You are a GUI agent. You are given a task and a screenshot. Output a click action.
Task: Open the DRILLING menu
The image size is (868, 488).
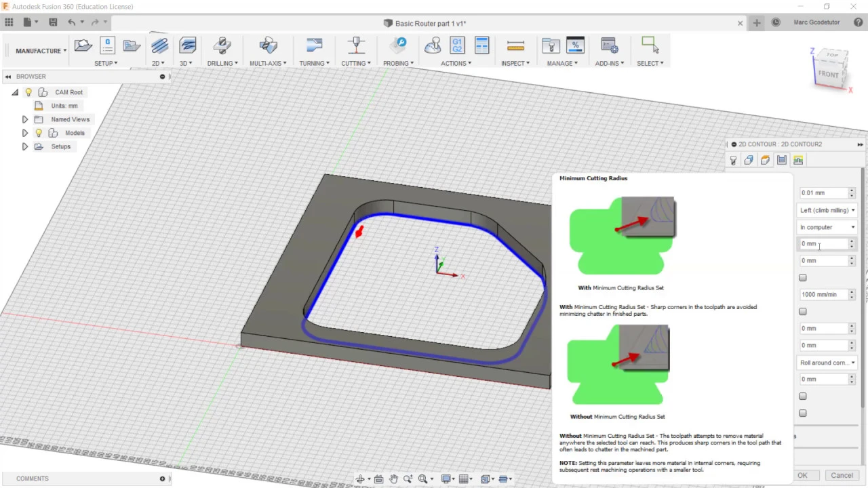coord(222,63)
